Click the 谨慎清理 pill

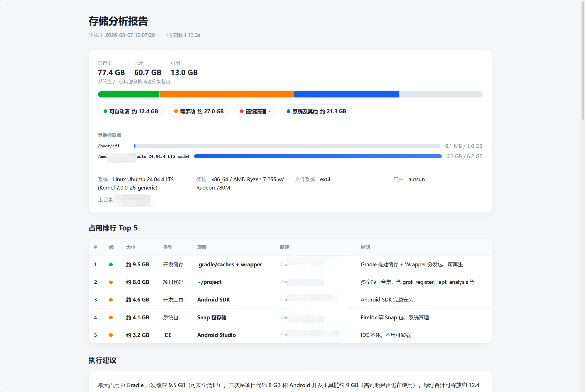click(x=255, y=111)
